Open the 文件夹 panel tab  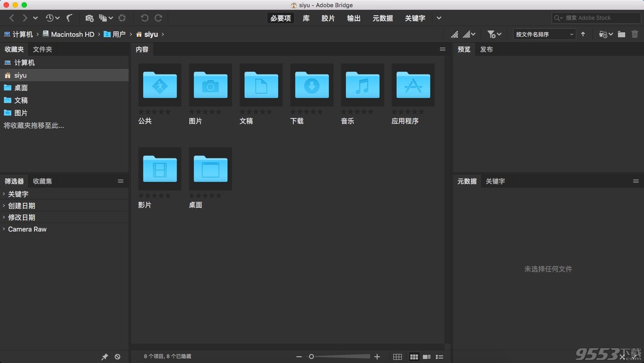[43, 49]
